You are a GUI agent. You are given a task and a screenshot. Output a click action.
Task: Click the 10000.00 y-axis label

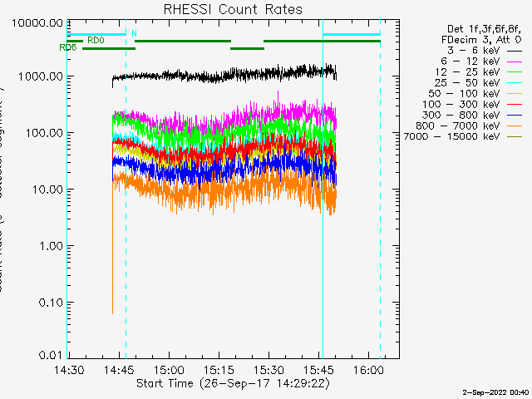37,23
